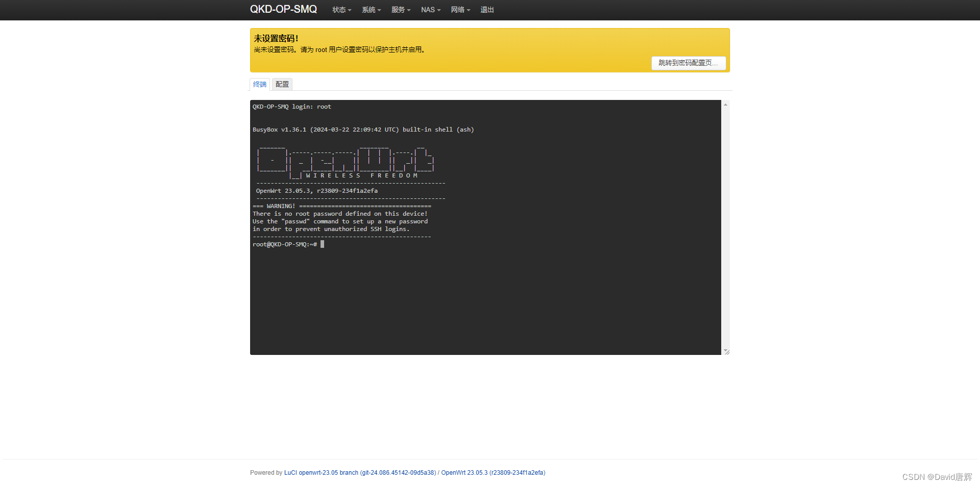The width and height of the screenshot is (980, 486).
Task: Click the caret icon next to NAS
Action: coord(438,11)
